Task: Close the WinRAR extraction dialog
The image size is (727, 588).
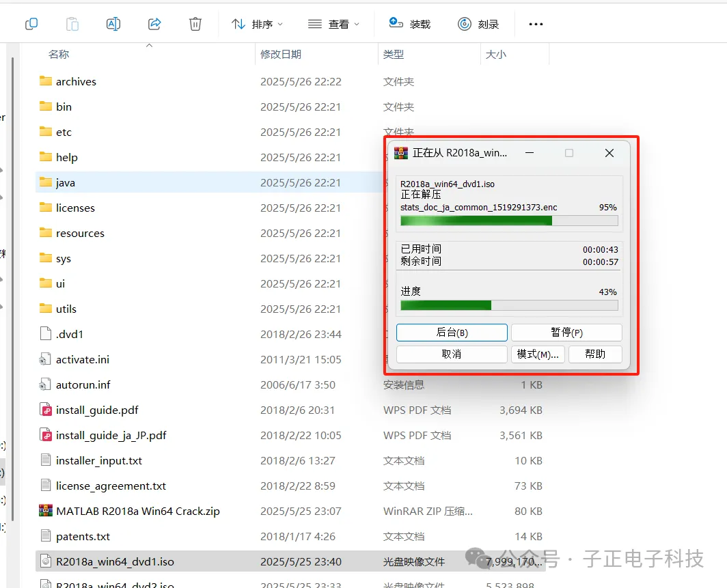Action: coord(609,153)
